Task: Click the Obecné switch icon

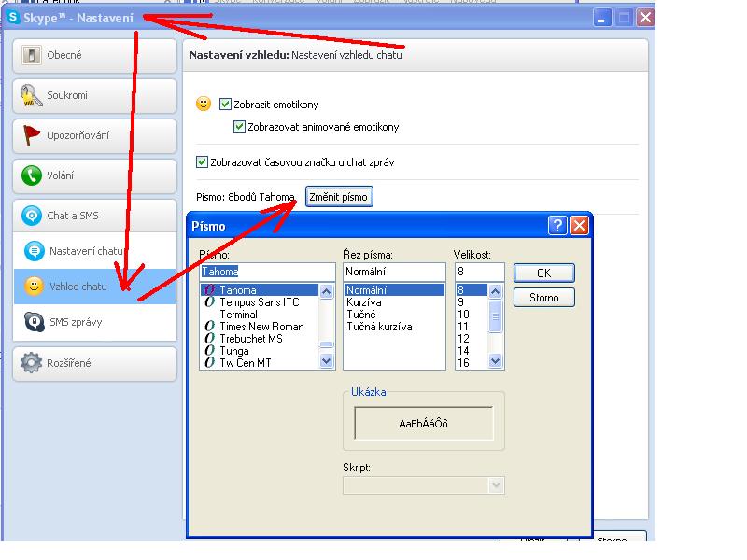Action: (x=31, y=56)
